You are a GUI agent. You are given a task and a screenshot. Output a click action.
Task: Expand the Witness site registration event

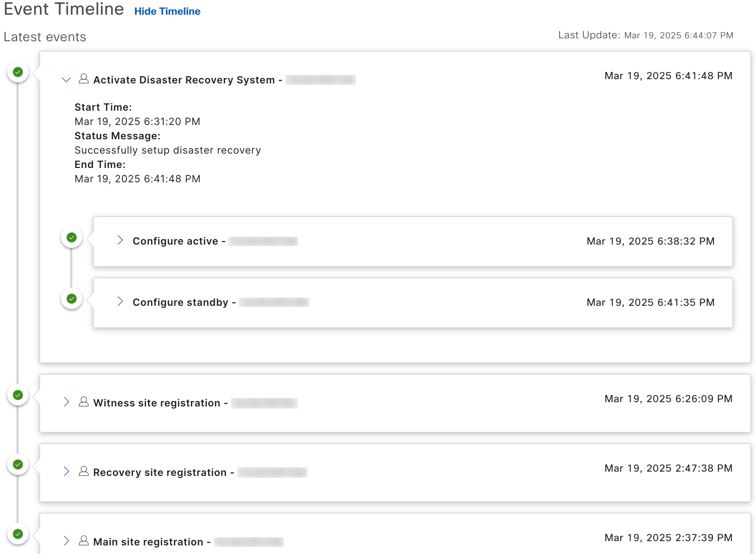(x=67, y=402)
